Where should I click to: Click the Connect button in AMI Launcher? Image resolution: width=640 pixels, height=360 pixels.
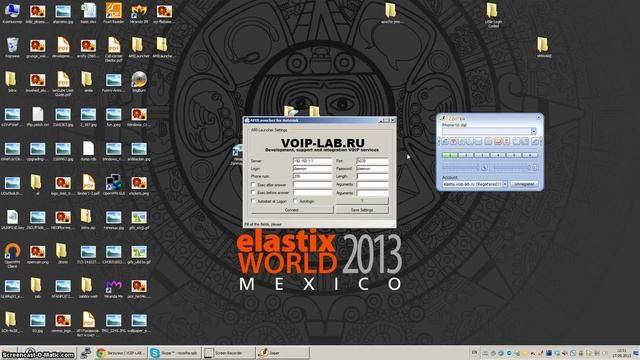click(292, 210)
